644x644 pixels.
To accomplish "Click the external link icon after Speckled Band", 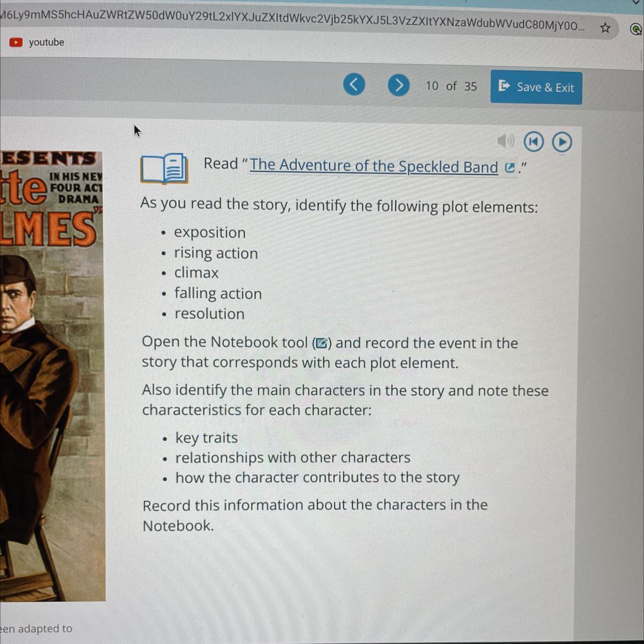I will point(509,168).
